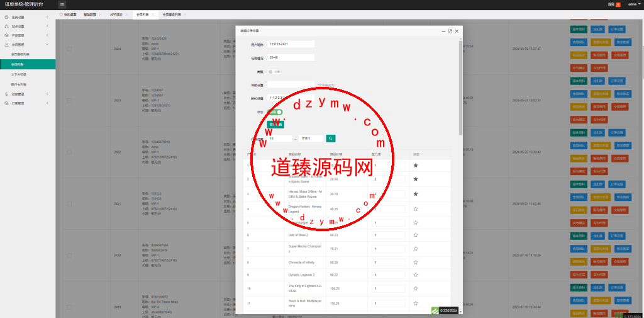Click the green save button under 状态
Viewport: 644px width, 318px height.
click(275, 124)
